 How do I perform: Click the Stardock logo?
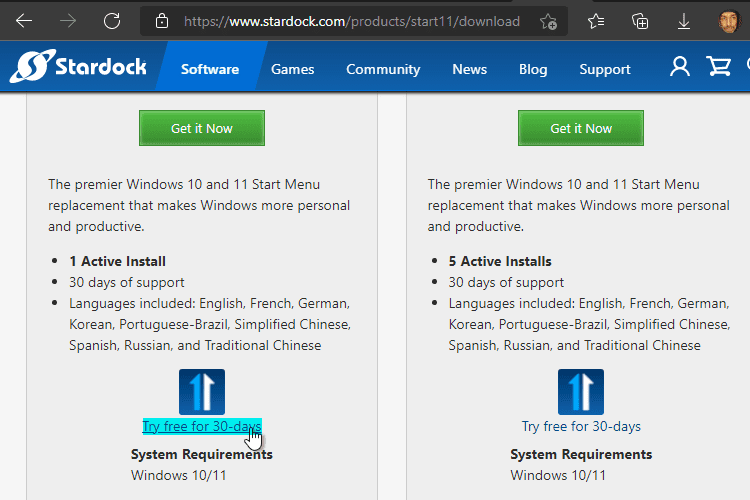[78, 66]
